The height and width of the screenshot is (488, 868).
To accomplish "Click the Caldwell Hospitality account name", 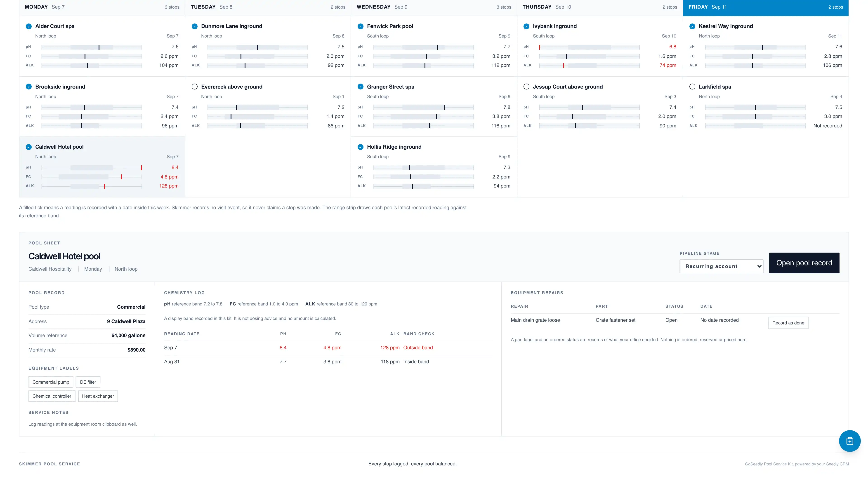I will 50,269.
